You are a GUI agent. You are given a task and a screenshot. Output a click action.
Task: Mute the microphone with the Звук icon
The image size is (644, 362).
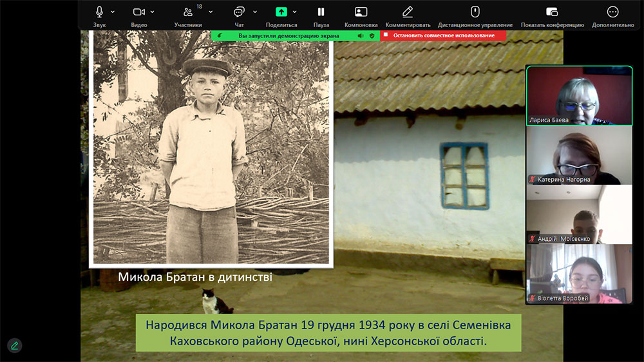click(x=99, y=12)
